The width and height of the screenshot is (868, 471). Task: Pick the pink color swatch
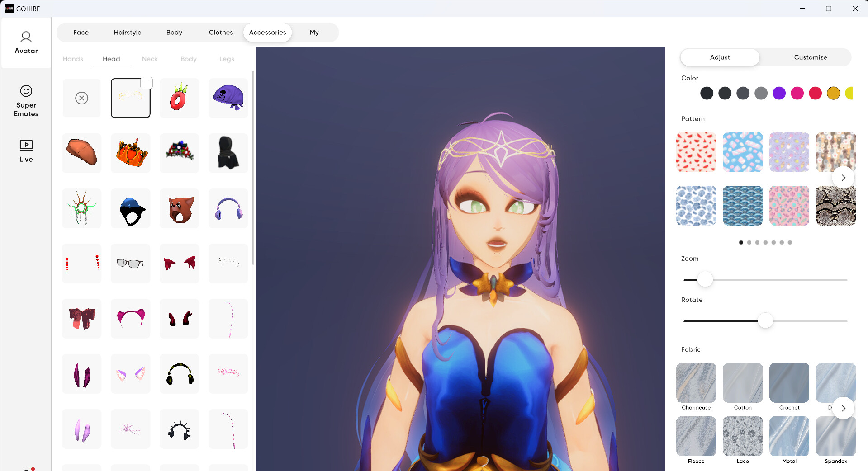[797, 93]
